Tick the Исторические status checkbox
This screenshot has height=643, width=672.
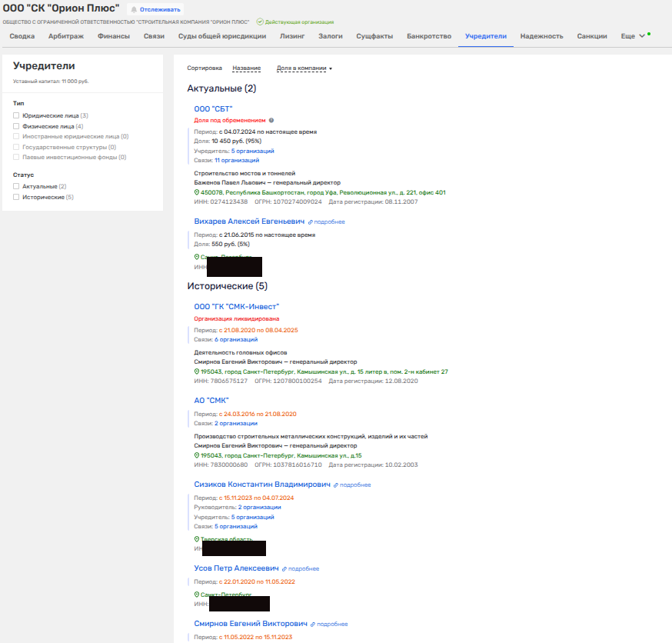tap(16, 197)
